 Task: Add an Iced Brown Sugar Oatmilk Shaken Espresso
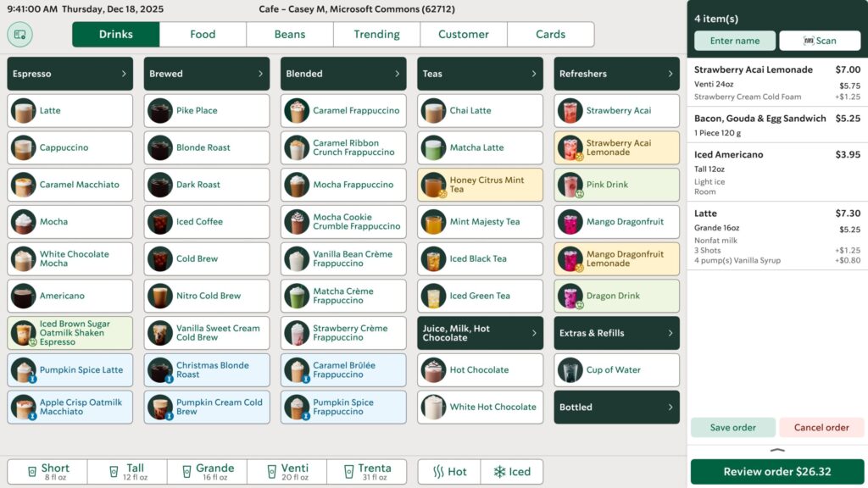tap(70, 333)
